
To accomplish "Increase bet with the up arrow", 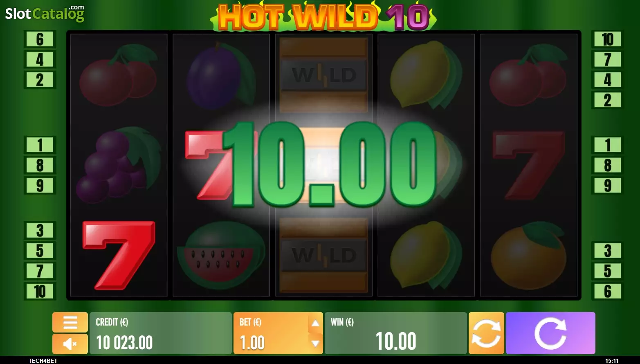I will coord(315,323).
